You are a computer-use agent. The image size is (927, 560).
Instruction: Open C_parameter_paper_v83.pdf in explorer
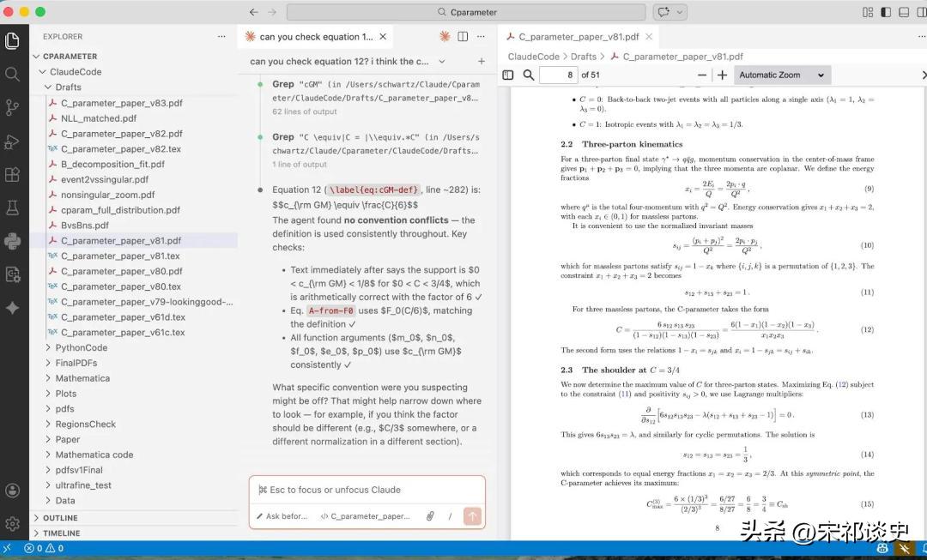point(121,103)
